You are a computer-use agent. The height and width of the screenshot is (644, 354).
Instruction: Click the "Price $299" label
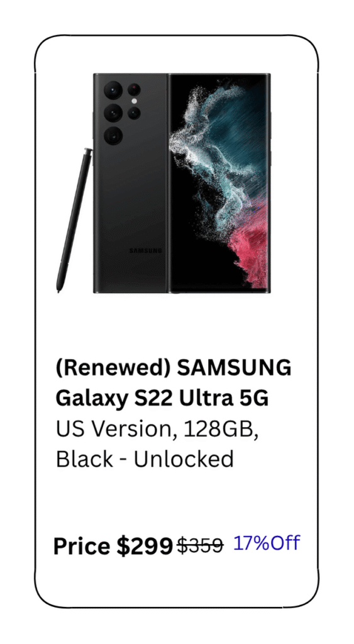click(x=113, y=547)
